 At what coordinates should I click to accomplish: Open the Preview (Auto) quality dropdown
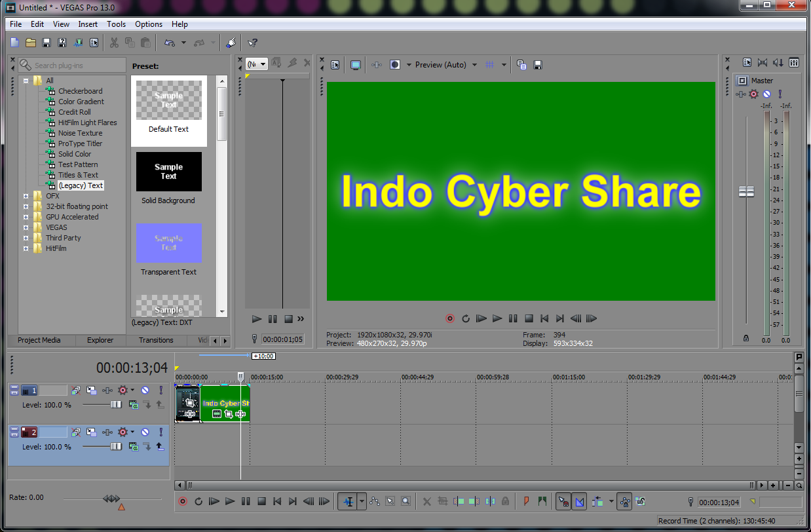(x=474, y=65)
